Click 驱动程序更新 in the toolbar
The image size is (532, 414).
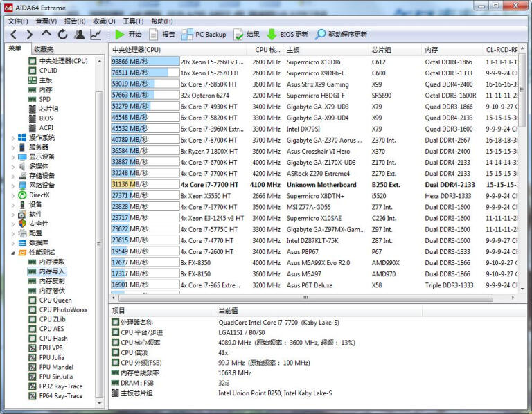pos(341,34)
